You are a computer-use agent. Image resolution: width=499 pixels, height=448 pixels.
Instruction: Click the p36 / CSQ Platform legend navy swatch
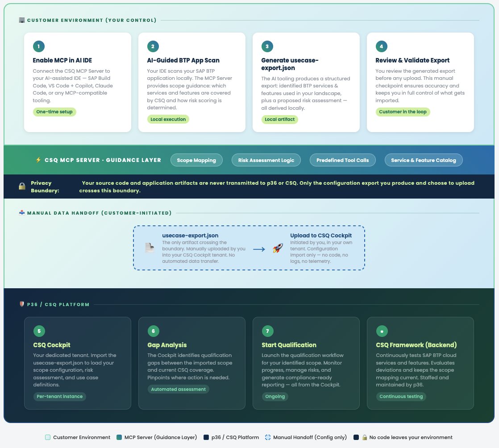coord(206,437)
